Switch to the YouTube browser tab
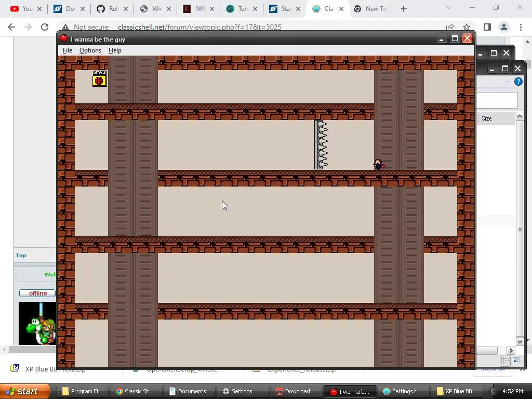 [x=26, y=9]
